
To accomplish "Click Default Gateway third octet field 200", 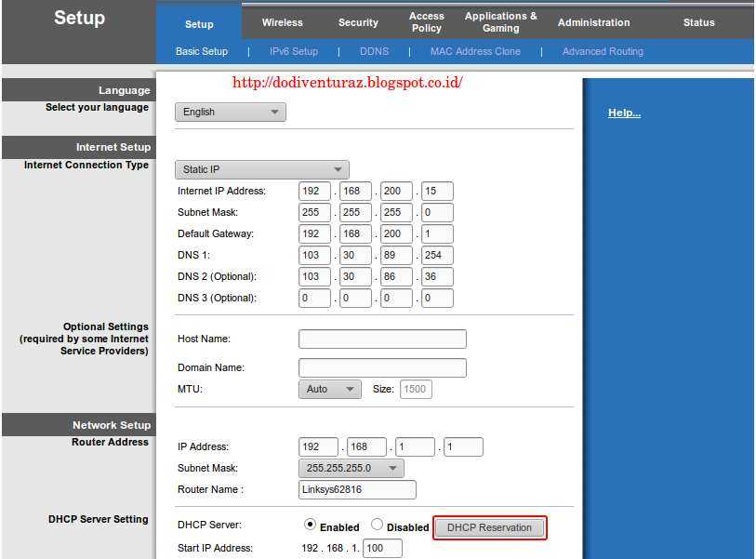I will (x=396, y=233).
